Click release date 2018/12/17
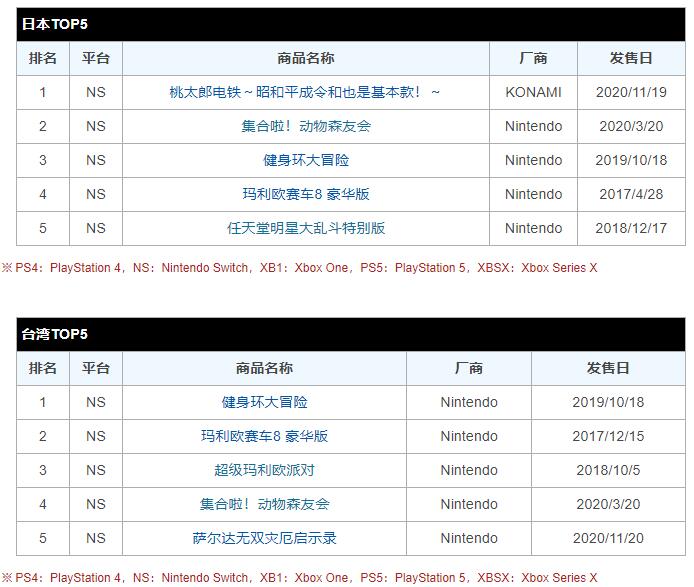 631,228
